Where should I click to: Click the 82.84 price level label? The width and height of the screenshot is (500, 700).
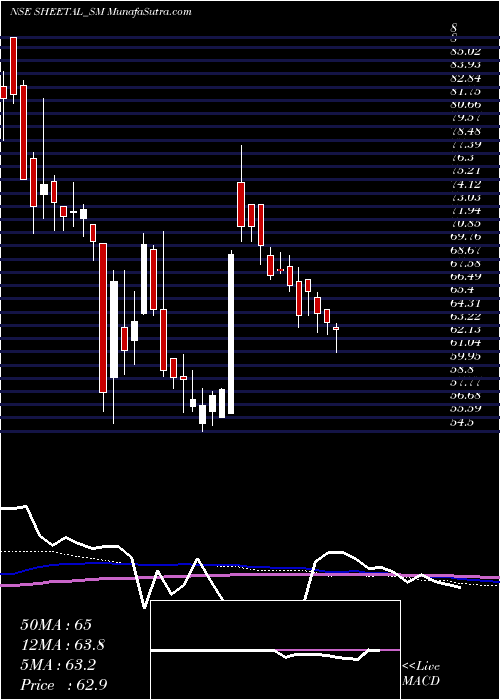[465, 79]
